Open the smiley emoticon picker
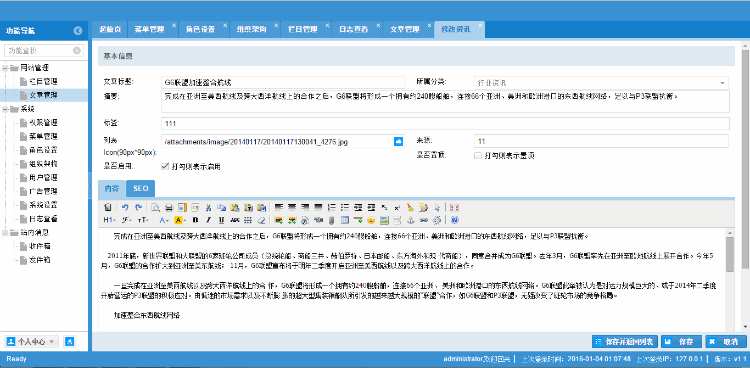 point(371,220)
